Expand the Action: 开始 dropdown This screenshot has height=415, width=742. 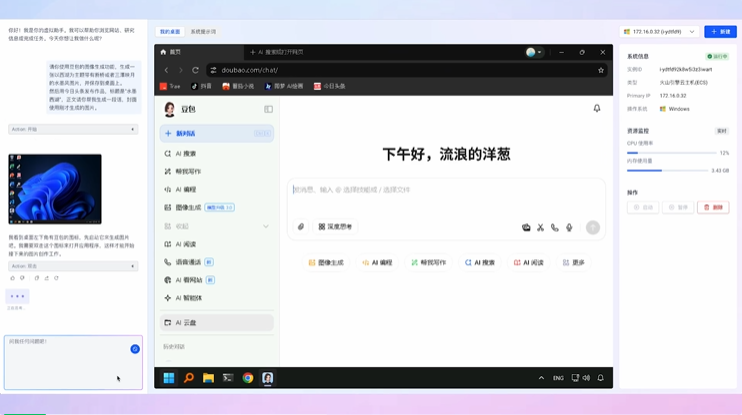[73, 129]
